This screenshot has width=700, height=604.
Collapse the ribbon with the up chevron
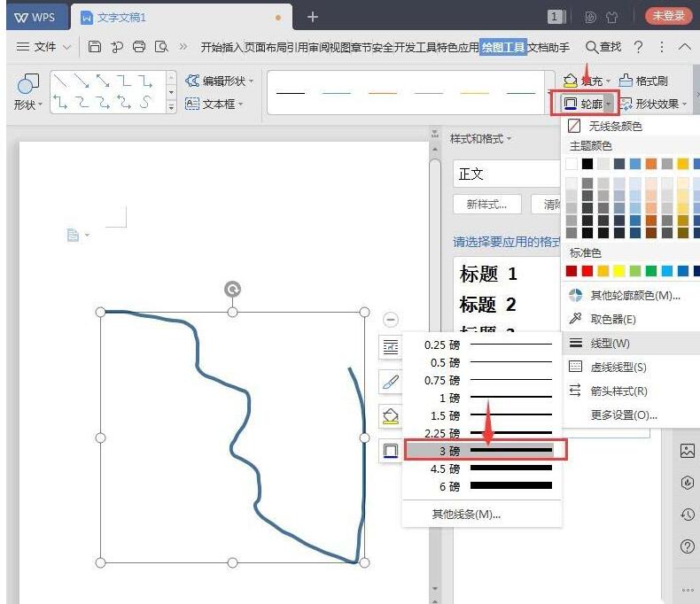685,46
